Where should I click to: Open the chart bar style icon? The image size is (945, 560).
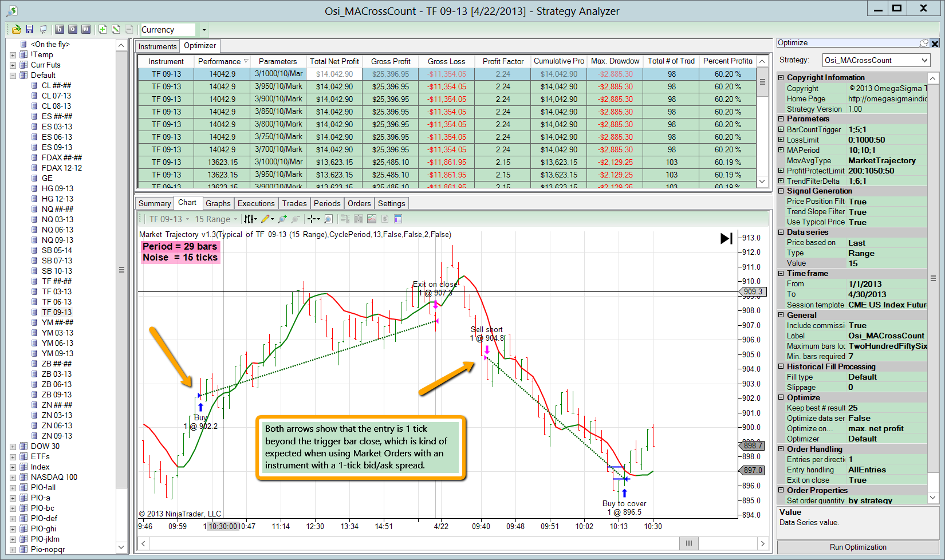coord(250,219)
